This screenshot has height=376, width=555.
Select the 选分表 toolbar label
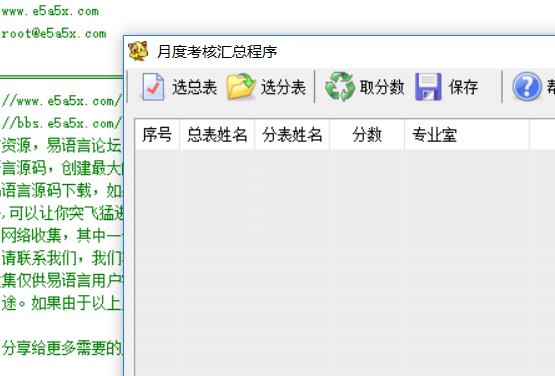(283, 87)
